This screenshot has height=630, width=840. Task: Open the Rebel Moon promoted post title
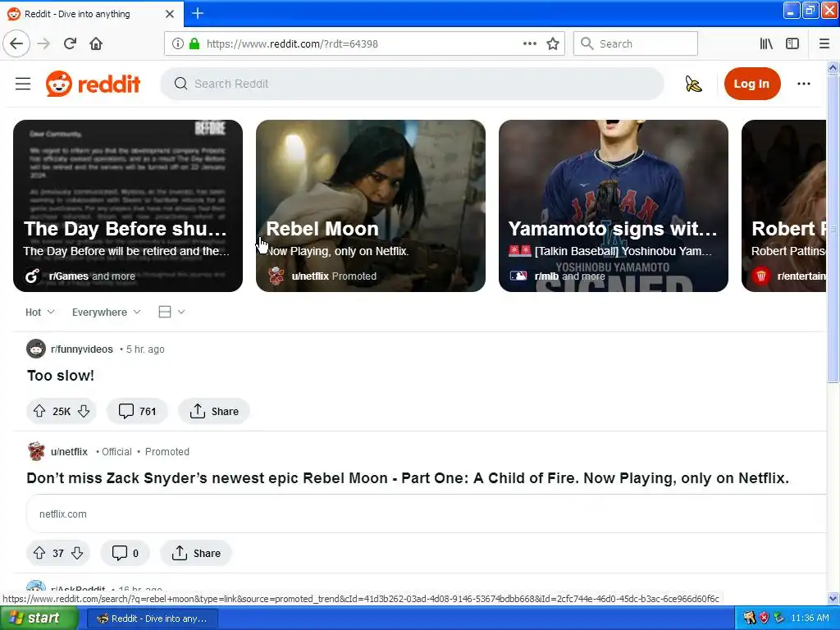point(408,478)
